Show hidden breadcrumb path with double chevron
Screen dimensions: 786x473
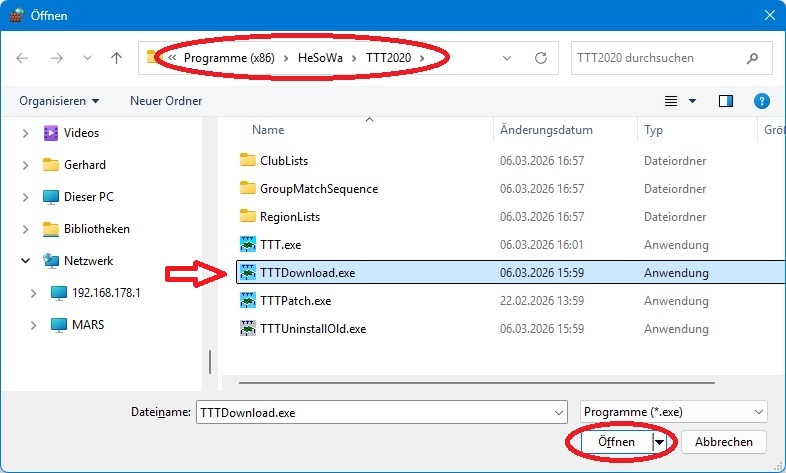tap(172, 58)
